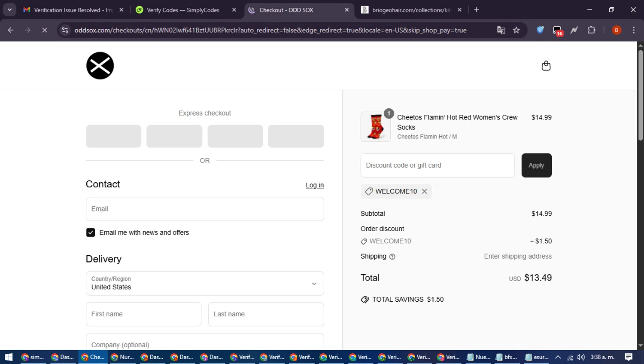Click the Log in link
Image resolution: width=644 pixels, height=364 pixels.
click(315, 185)
